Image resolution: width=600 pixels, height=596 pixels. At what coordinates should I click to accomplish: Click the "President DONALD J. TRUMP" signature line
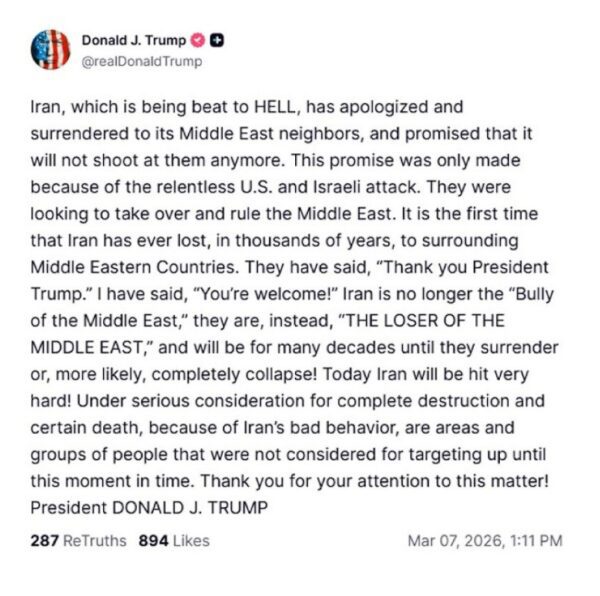(150, 507)
